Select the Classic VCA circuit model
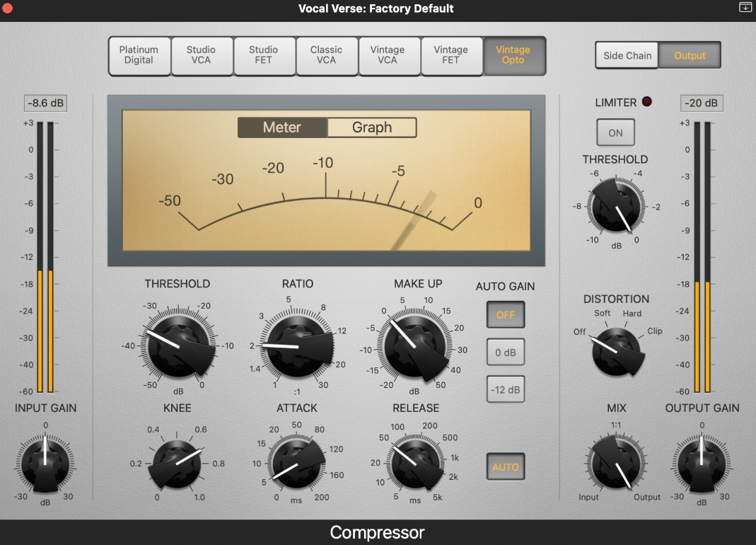 (x=327, y=55)
